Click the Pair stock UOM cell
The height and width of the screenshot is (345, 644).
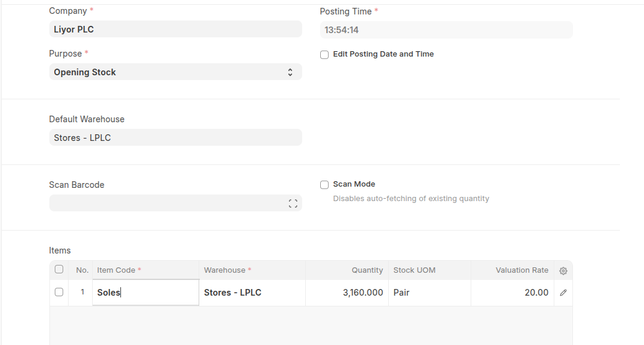coord(429,293)
